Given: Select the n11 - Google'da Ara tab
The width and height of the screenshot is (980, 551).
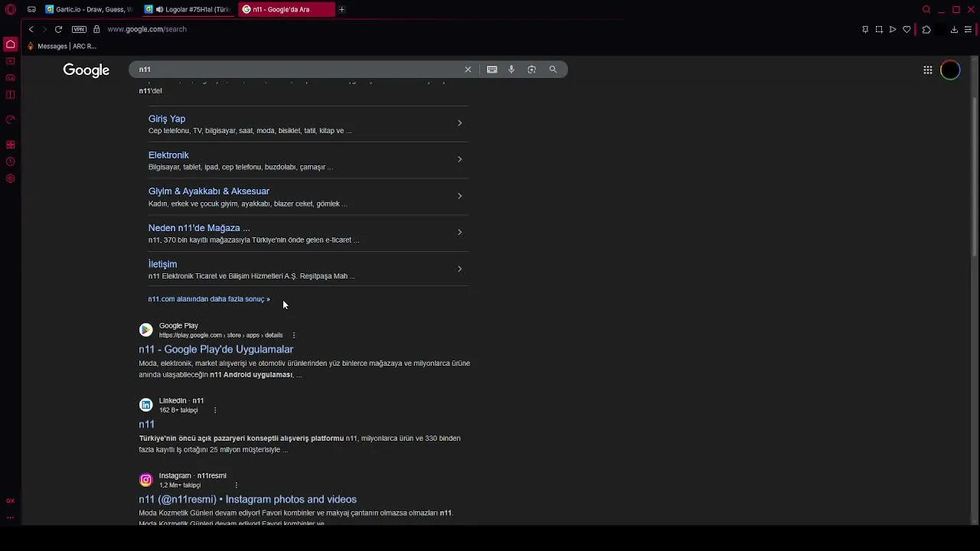Looking at the screenshot, I should tap(286, 9).
